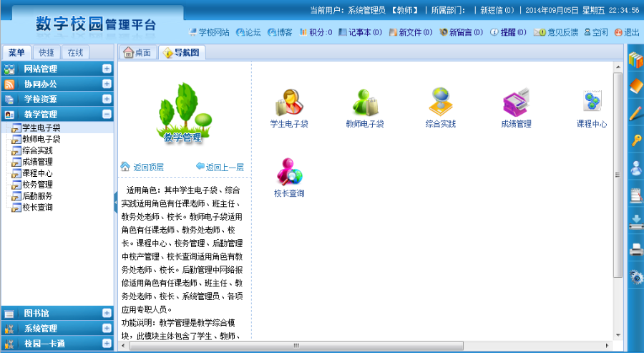Click the horizontal scroll left arrow
Viewport: 644px width, 353px height.
(x=123, y=346)
